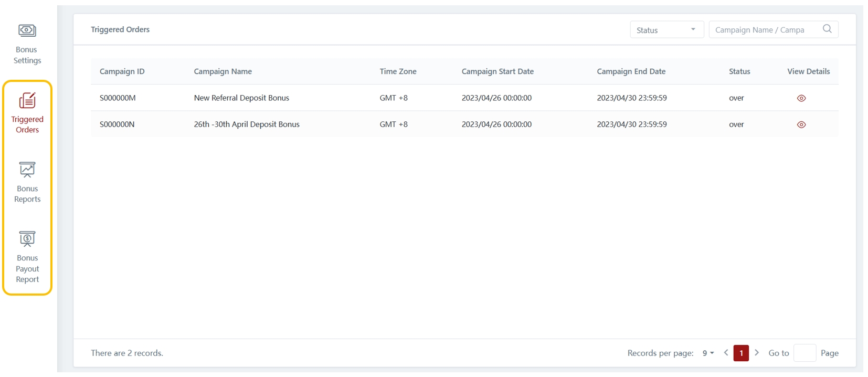The height and width of the screenshot is (377, 868).
Task: Select the row with campaign ID S000000N
Action: (117, 124)
